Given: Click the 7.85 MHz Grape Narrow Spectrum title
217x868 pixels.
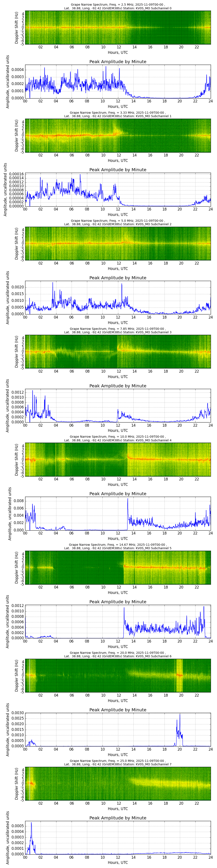Looking at the screenshot, I should (118, 330).
